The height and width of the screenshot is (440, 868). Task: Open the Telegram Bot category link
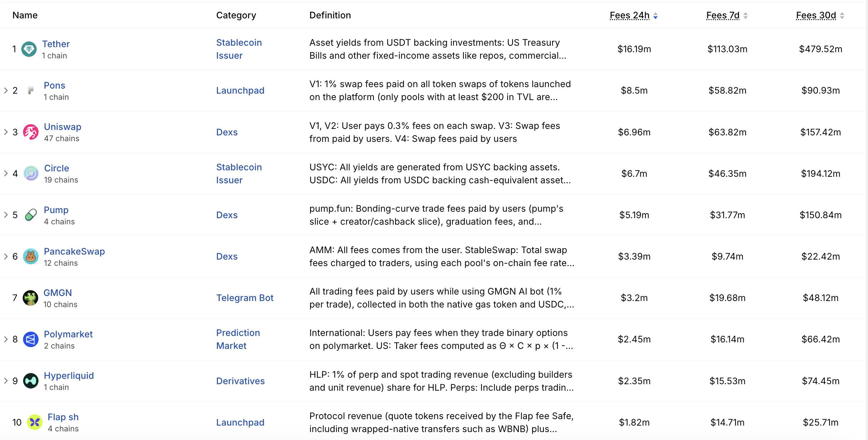click(x=245, y=298)
